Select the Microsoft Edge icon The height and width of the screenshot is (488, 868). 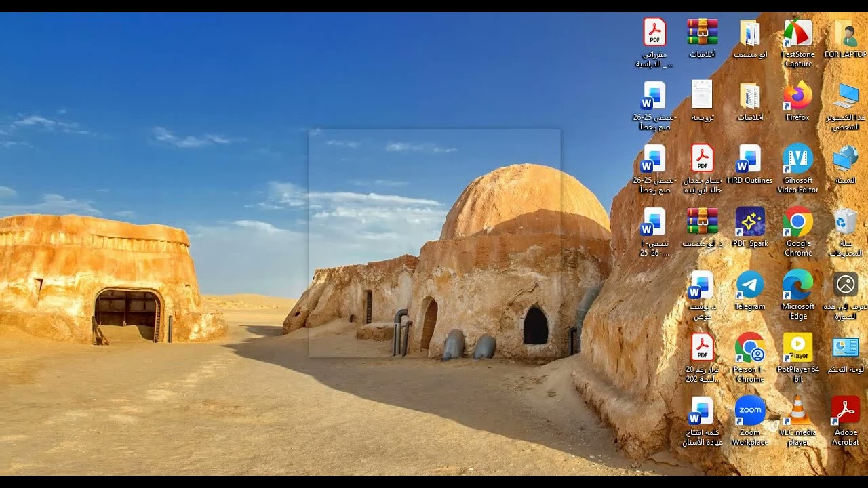[x=798, y=295]
